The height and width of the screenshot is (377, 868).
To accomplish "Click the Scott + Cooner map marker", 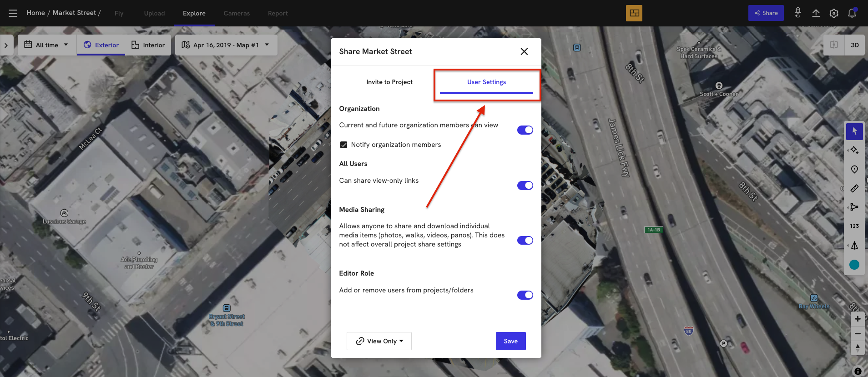I will (719, 85).
